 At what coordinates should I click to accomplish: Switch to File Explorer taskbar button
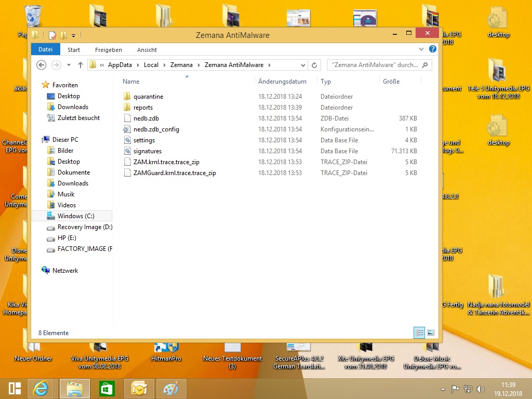(75, 389)
